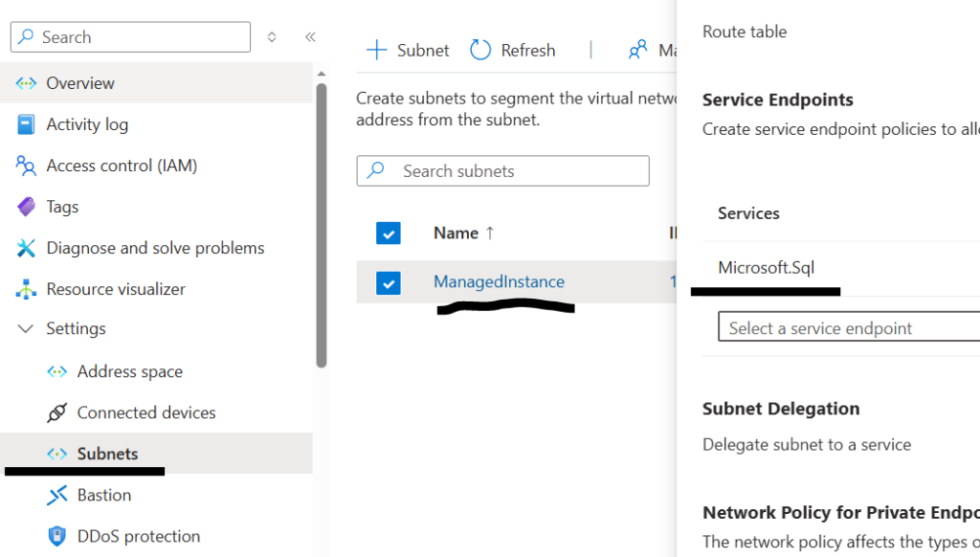The height and width of the screenshot is (557, 980).
Task: Click scrollbar up arrow in sidebar
Action: 322,74
